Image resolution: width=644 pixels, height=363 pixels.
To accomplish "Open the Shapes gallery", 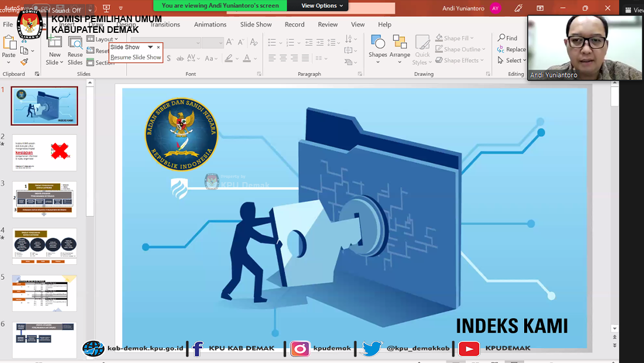I will 377,47.
